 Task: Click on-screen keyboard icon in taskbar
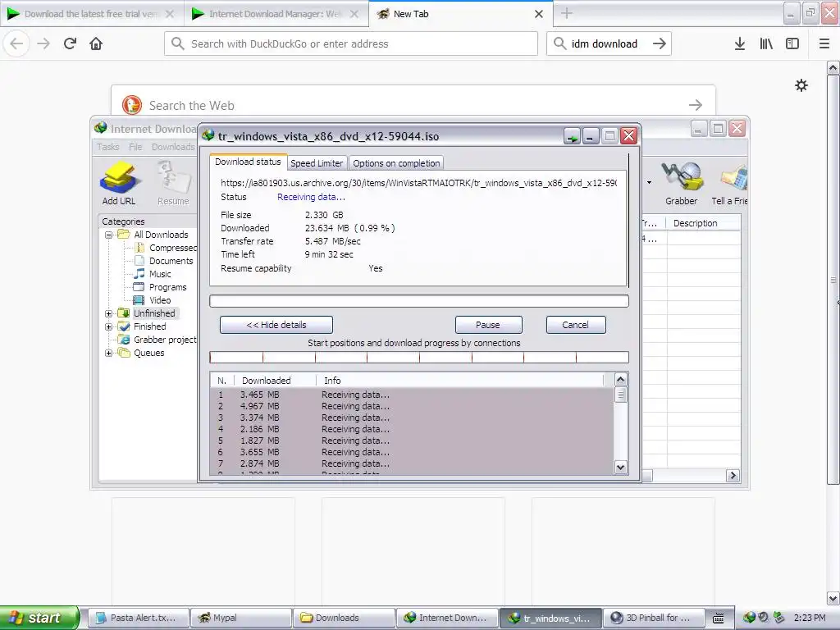[719, 619]
